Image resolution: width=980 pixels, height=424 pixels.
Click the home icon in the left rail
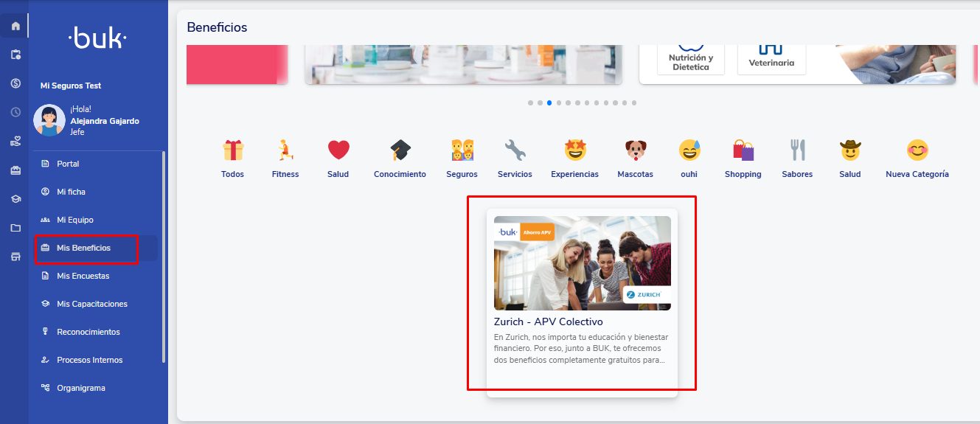pos(15,26)
